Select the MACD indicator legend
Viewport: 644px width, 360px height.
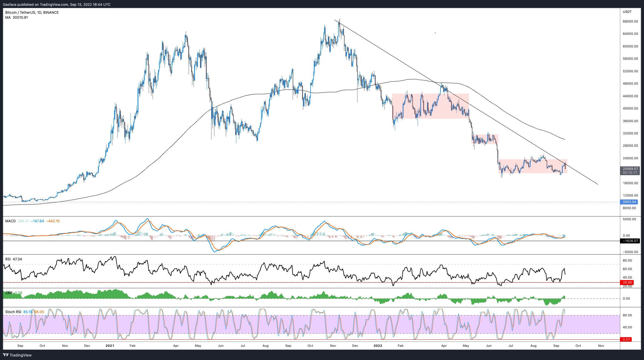pyautogui.click(x=11, y=221)
